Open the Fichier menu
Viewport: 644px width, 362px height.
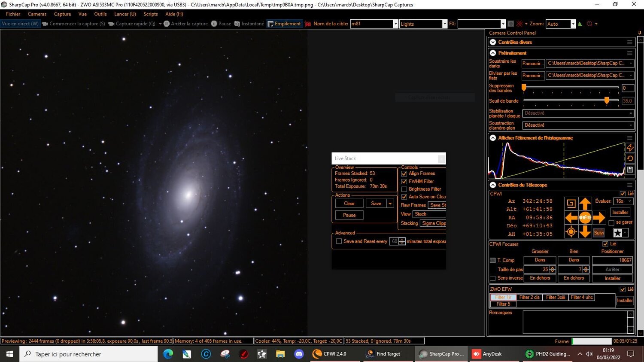(x=13, y=14)
